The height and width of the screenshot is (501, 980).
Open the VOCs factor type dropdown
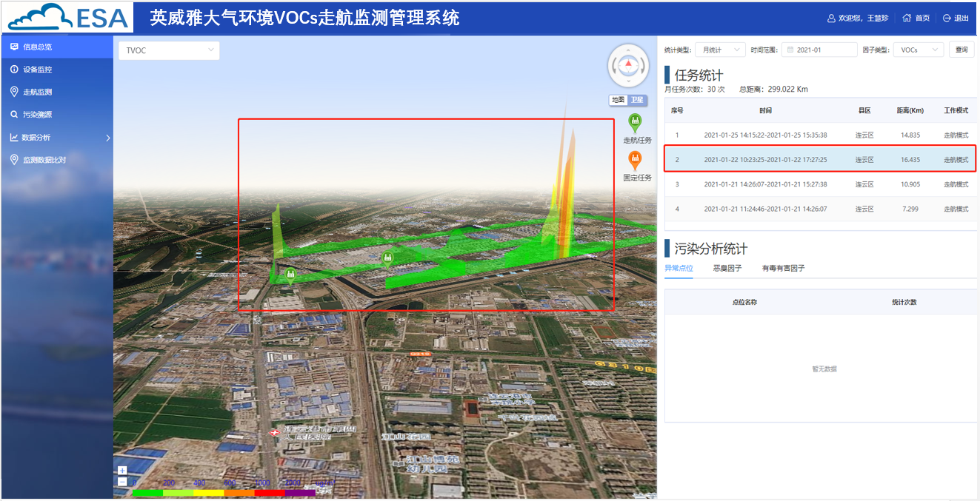(918, 50)
